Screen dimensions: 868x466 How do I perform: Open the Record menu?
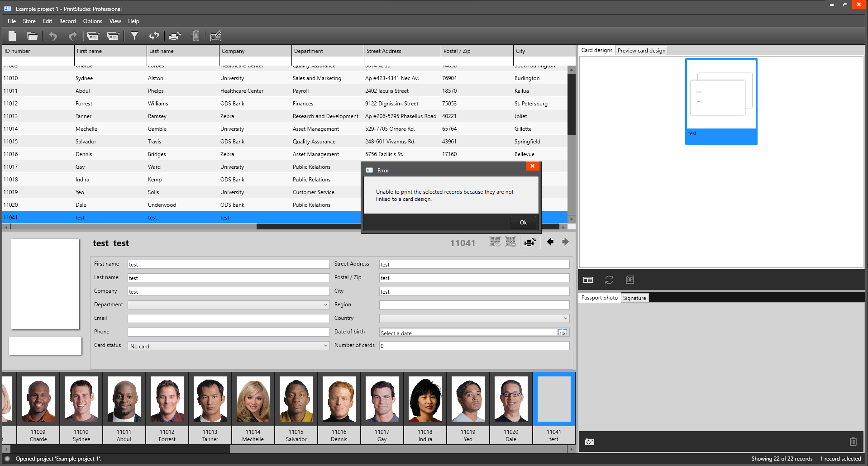(x=67, y=21)
